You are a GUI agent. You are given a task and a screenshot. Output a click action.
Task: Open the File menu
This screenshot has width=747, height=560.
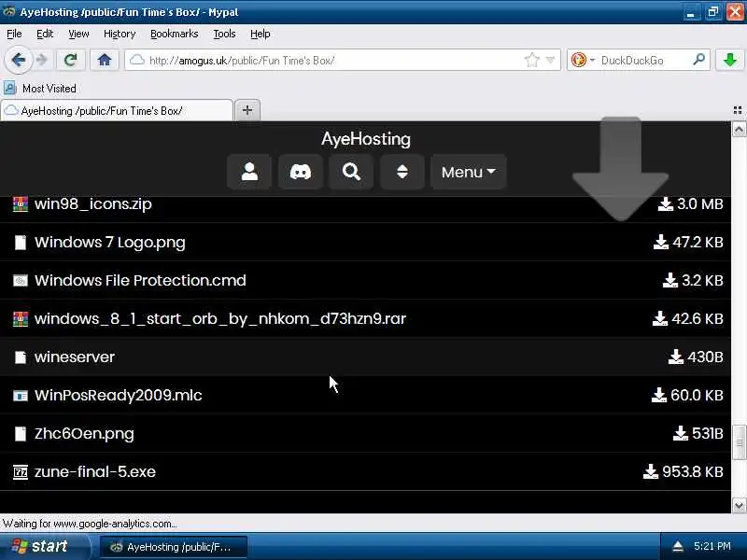click(14, 34)
